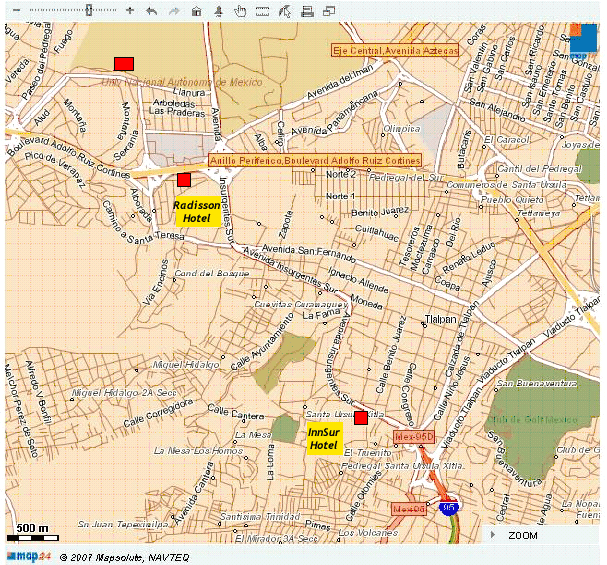The height and width of the screenshot is (565, 607).
Task: Click the La Fama place label
Action: [x=321, y=315]
